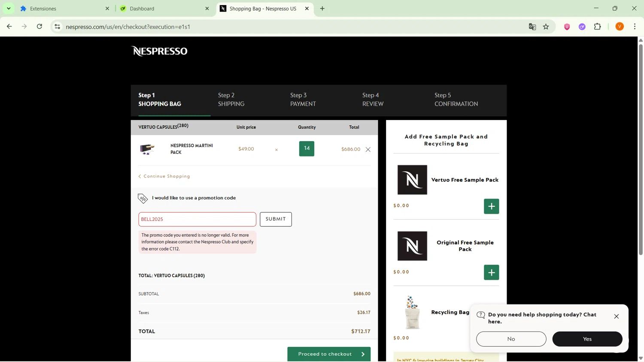Add Original Free Sample Pack
The height and width of the screenshot is (362, 644).
(x=492, y=272)
